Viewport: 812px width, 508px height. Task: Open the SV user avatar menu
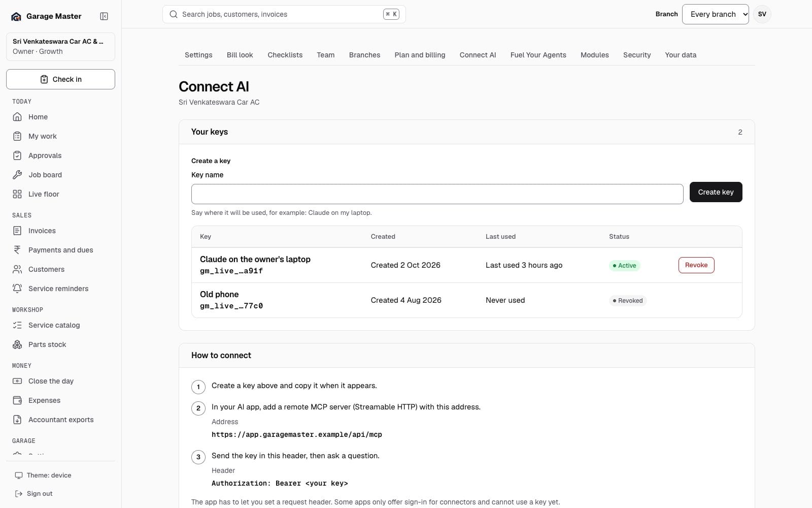tap(762, 14)
